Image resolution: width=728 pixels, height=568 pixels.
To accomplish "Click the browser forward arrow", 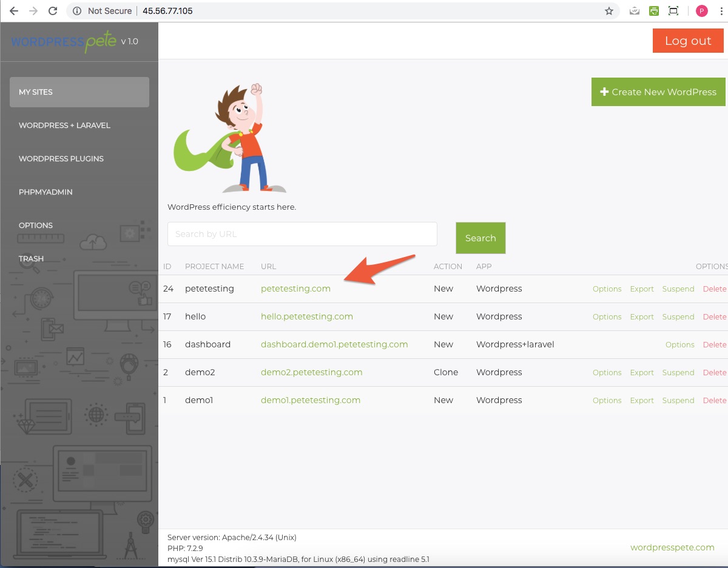I will (x=33, y=11).
